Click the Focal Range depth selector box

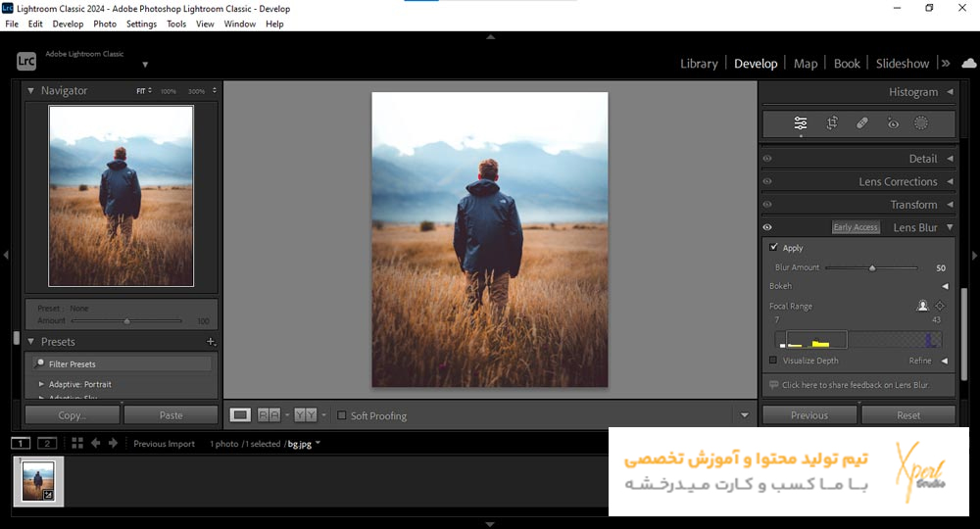pyautogui.click(x=816, y=340)
